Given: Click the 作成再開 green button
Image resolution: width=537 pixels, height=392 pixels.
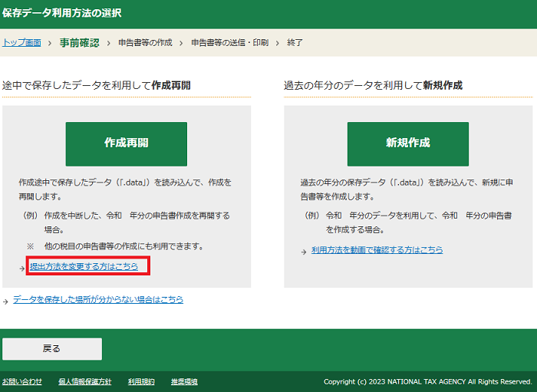Looking at the screenshot, I should coord(126,143).
